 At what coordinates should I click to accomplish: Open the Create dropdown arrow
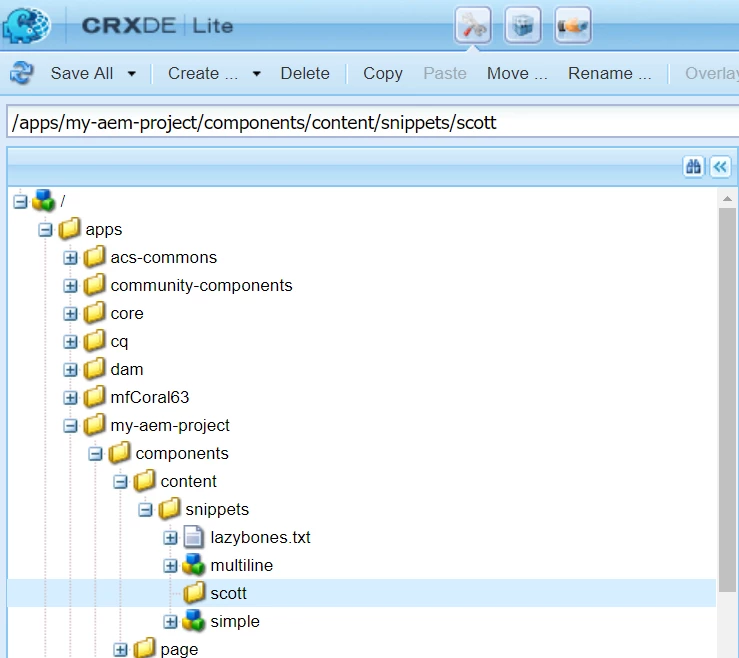pos(256,74)
